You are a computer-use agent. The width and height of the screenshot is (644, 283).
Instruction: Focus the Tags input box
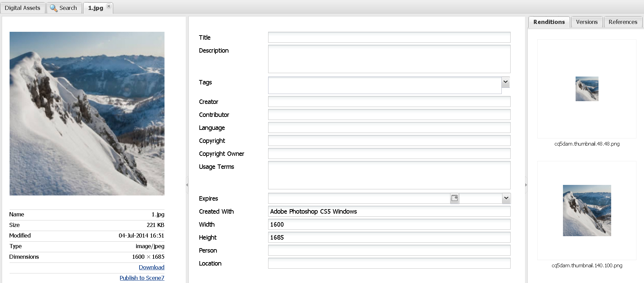point(385,85)
